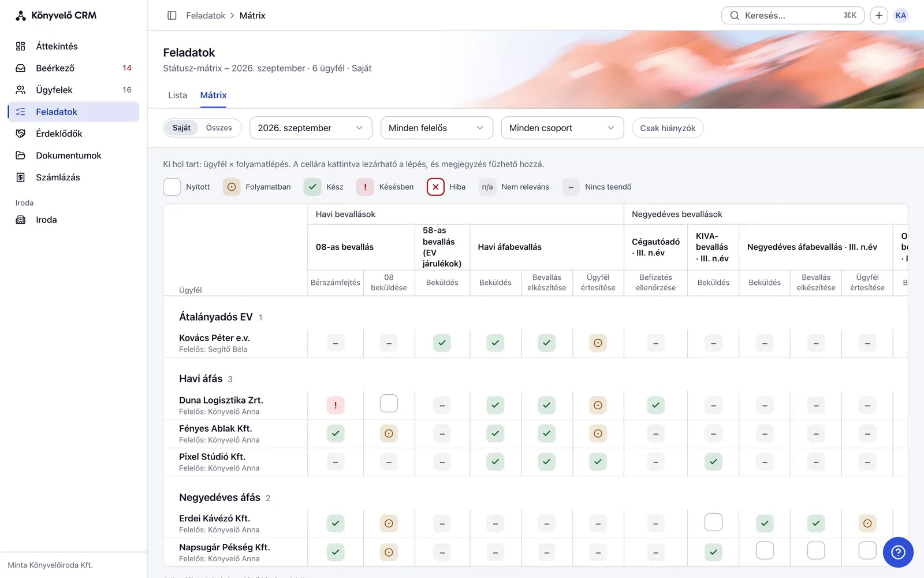This screenshot has width=924, height=578.
Task: Click the Számlázás invoice icon
Action: coord(21,177)
